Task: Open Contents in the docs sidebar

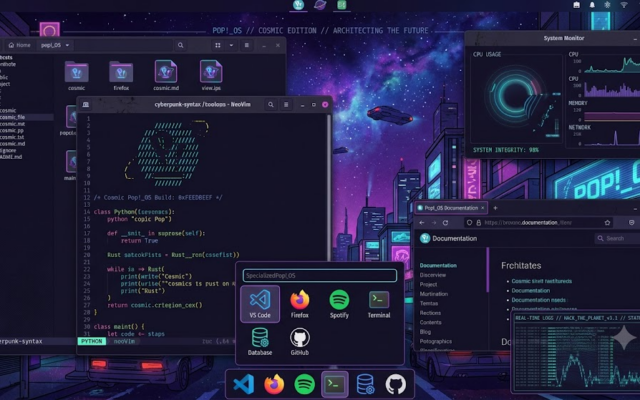Action: tap(430, 322)
